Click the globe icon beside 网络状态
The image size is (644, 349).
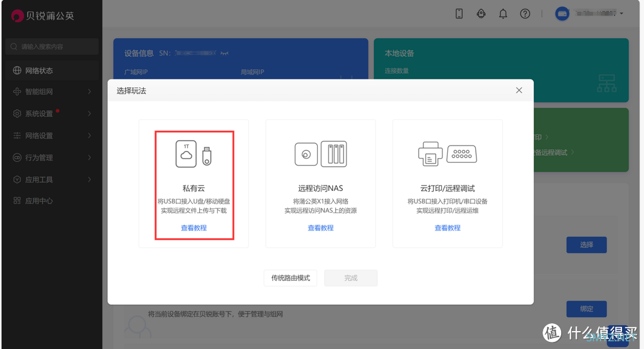(x=17, y=70)
